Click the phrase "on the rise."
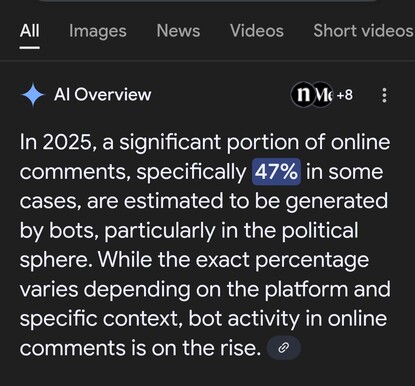Image resolution: width=415 pixels, height=386 pixels. (205, 348)
